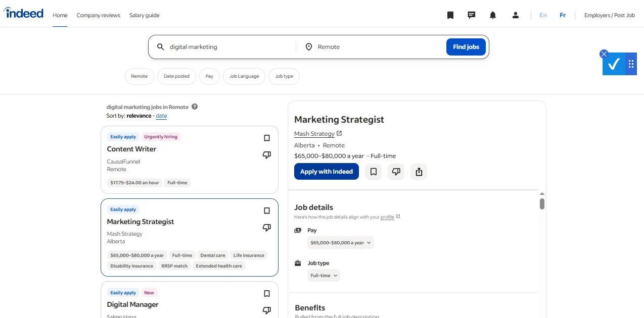Click the pay money icon in Job details
The width and height of the screenshot is (644, 318).
point(298,230)
